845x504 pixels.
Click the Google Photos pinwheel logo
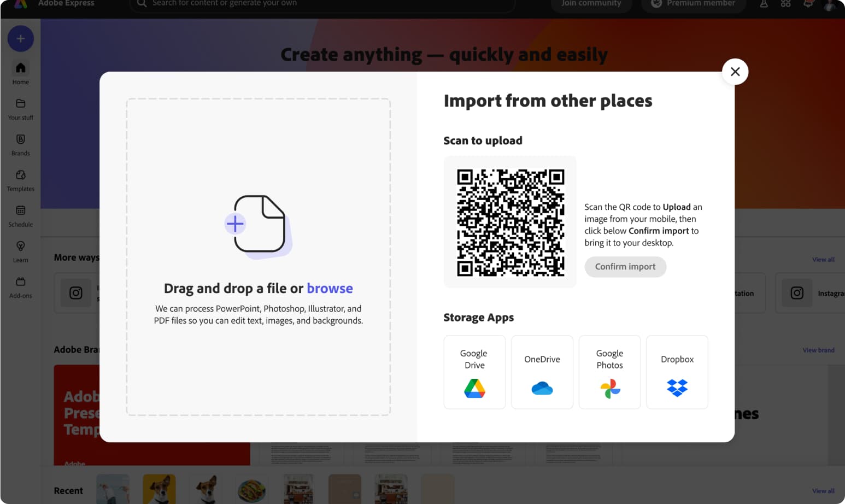610,389
